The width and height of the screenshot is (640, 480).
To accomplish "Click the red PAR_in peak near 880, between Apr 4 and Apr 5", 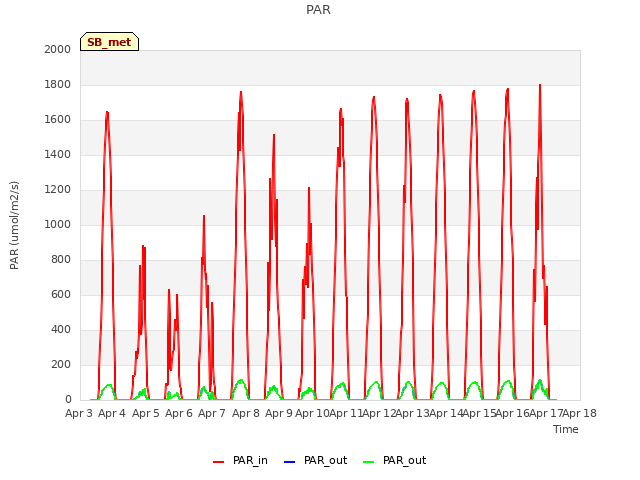I will (x=143, y=247).
